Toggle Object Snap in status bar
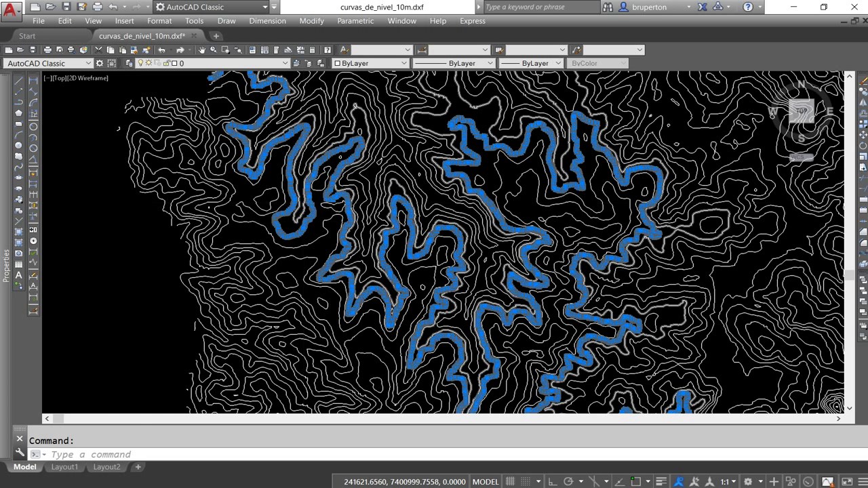This screenshot has height=488, width=868. (x=635, y=481)
